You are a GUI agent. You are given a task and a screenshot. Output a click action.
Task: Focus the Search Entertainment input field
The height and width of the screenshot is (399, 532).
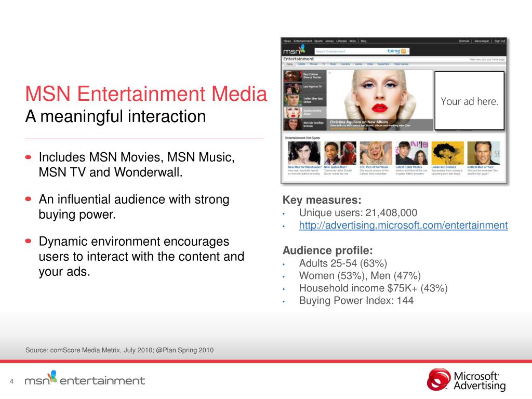(x=351, y=51)
